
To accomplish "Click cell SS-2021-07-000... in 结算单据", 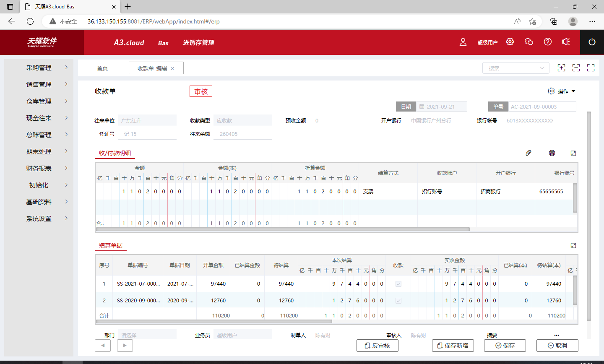I will click(x=138, y=284).
